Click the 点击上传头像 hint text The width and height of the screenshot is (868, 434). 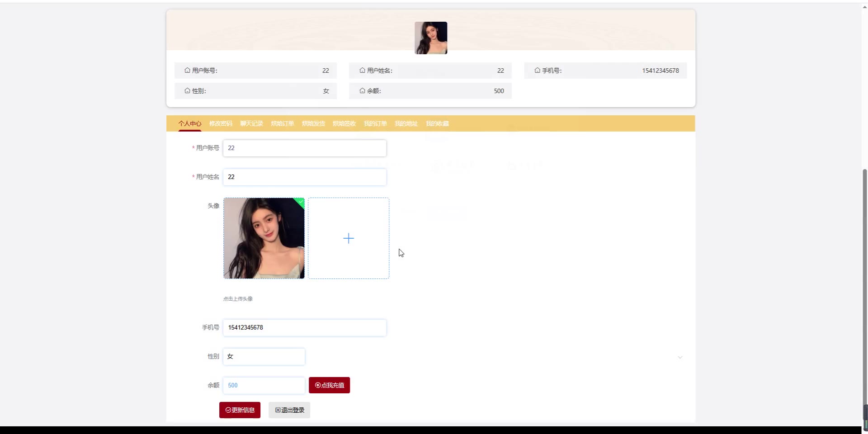[238, 299]
